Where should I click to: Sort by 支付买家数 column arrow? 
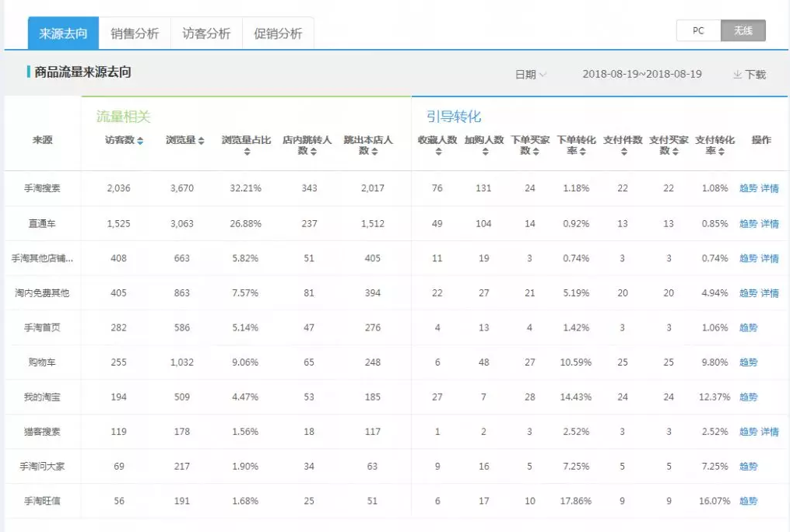(x=675, y=152)
